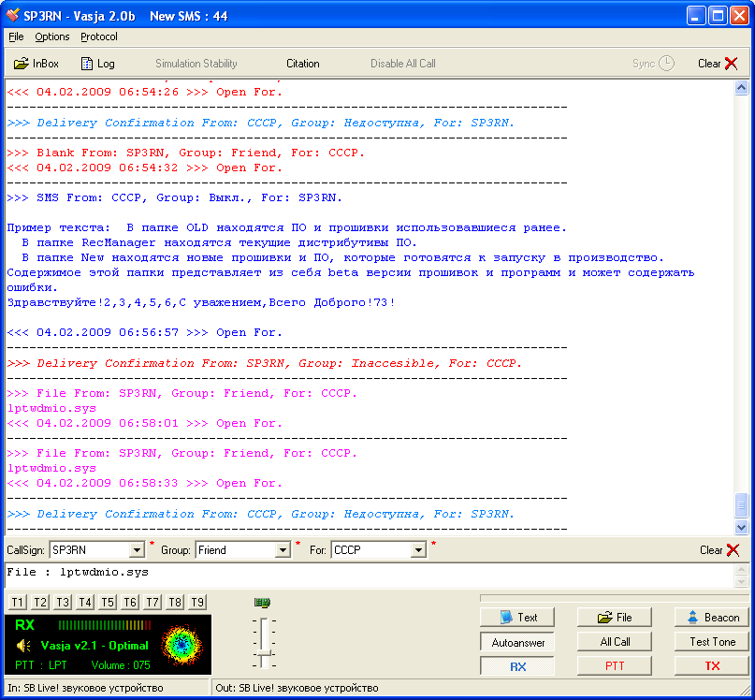Open the For recipient dropdown
The width and height of the screenshot is (755, 700).
[418, 550]
